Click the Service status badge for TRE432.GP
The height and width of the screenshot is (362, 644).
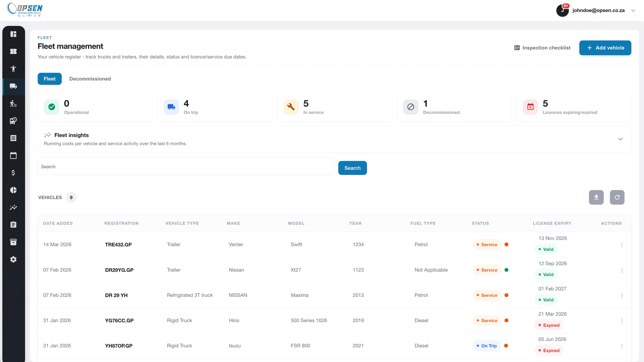[x=487, y=244]
